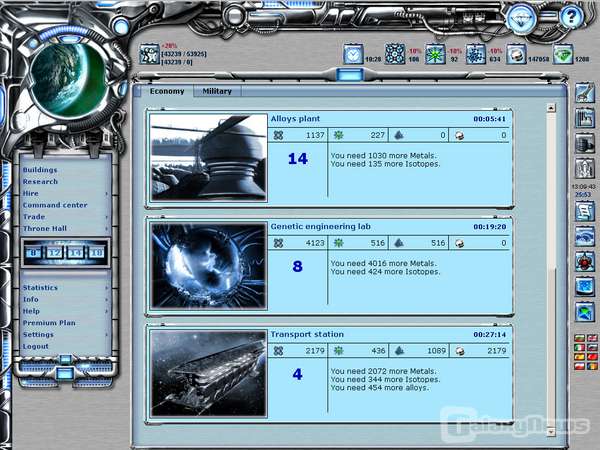
Task: Click the factory buildings icon in right sidebar
Action: (x=585, y=118)
